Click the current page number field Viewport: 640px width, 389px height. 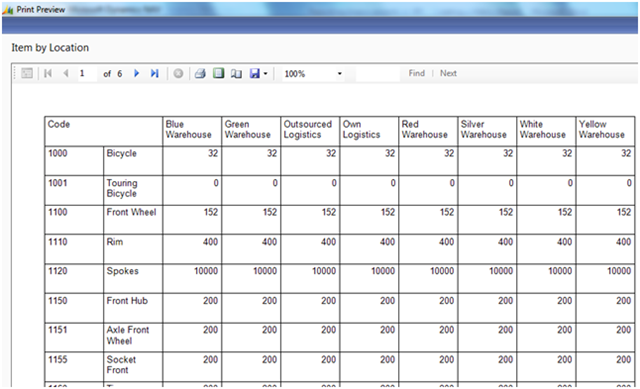coord(87,74)
